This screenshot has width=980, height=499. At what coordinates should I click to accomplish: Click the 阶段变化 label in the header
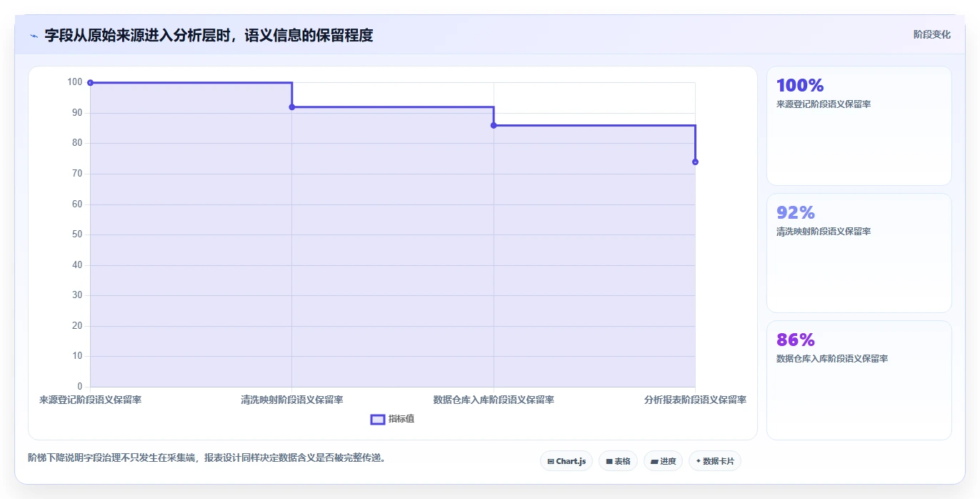[x=931, y=34]
